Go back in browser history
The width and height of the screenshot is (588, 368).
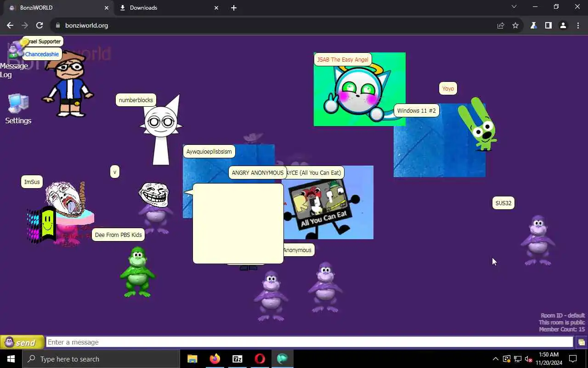10,26
